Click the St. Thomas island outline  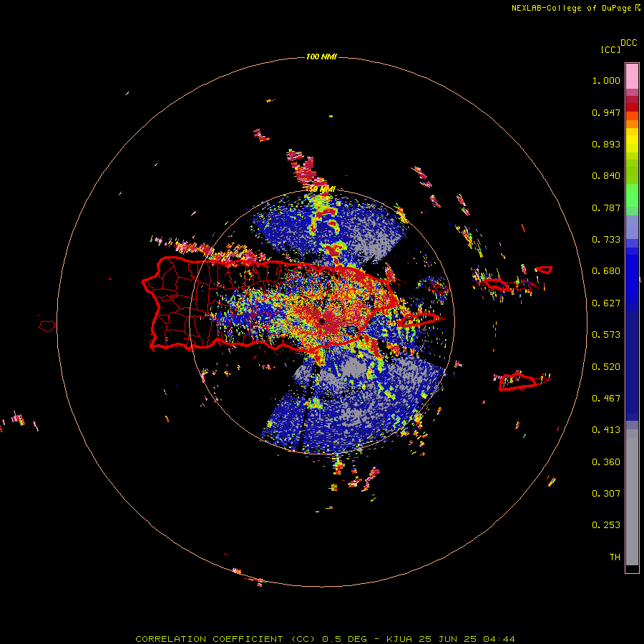[x=496, y=284]
